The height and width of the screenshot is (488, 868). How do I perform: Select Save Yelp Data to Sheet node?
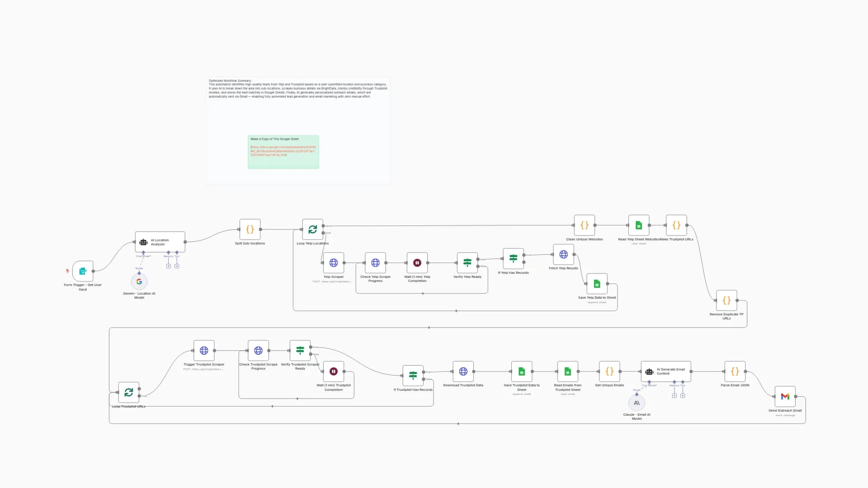click(x=597, y=284)
